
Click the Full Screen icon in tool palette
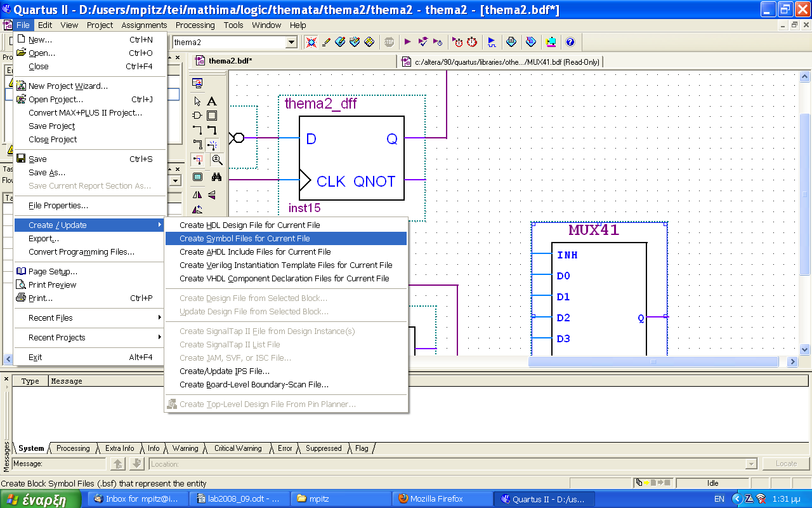[197, 177]
